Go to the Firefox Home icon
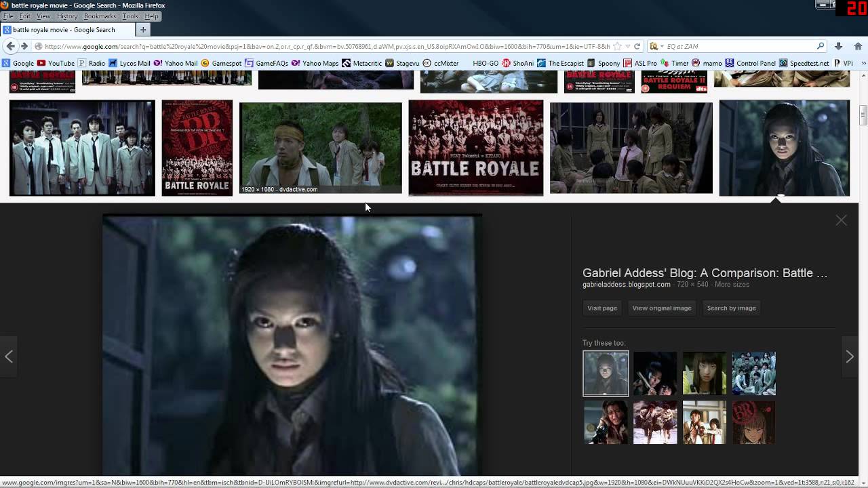The width and height of the screenshot is (868, 488). pos(858,46)
